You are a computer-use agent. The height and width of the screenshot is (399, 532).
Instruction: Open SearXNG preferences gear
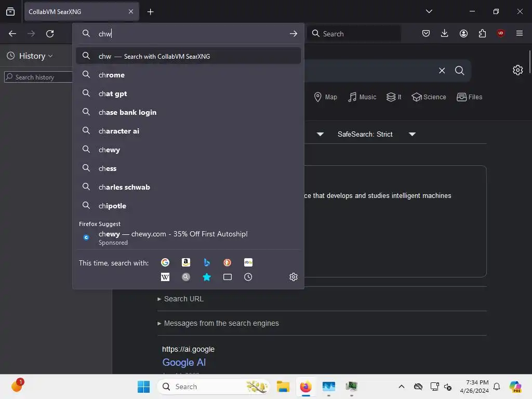coord(517,70)
